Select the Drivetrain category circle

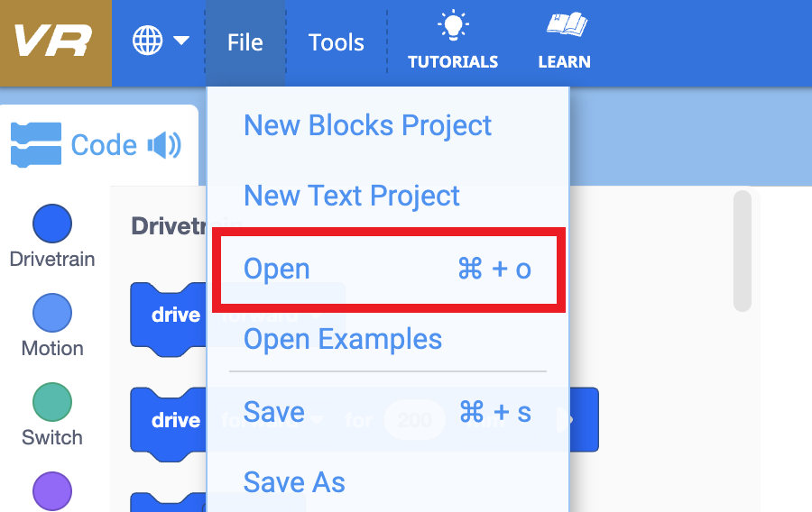pyautogui.click(x=52, y=223)
